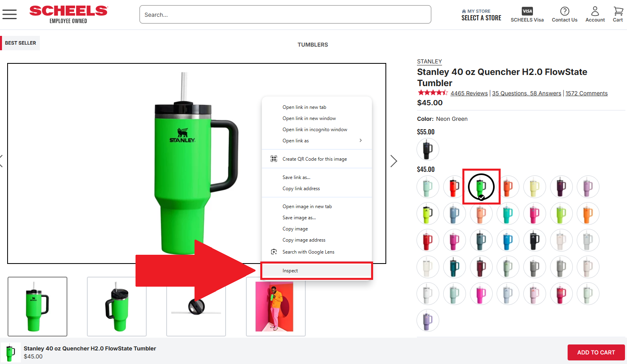Select Copy image address menu item
The height and width of the screenshot is (364, 627).
pos(304,240)
